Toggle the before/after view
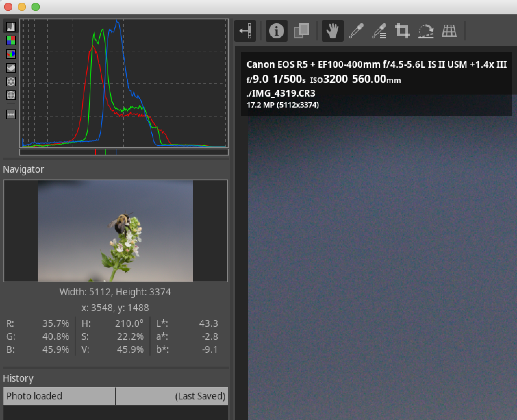The width and height of the screenshot is (517, 420). 301,31
